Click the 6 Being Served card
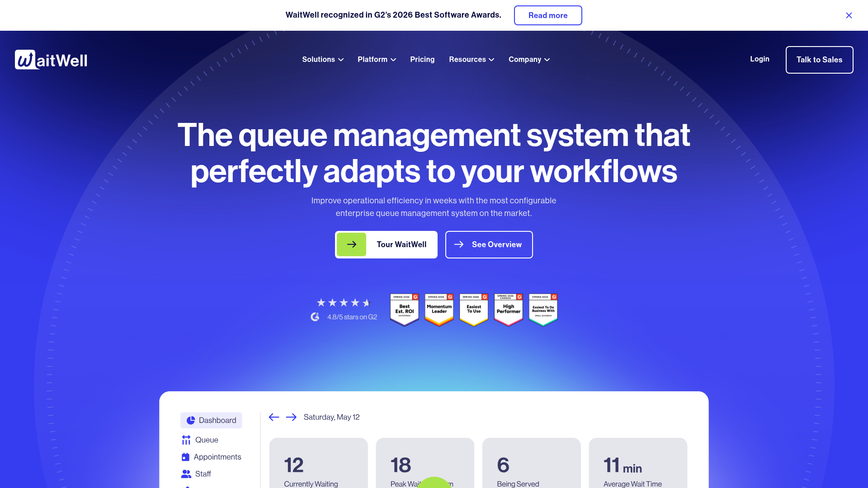 [532, 463]
